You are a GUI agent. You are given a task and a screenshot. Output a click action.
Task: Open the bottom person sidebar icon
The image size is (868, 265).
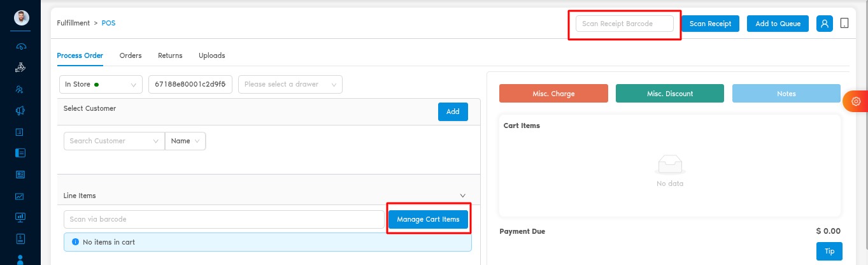(20, 260)
